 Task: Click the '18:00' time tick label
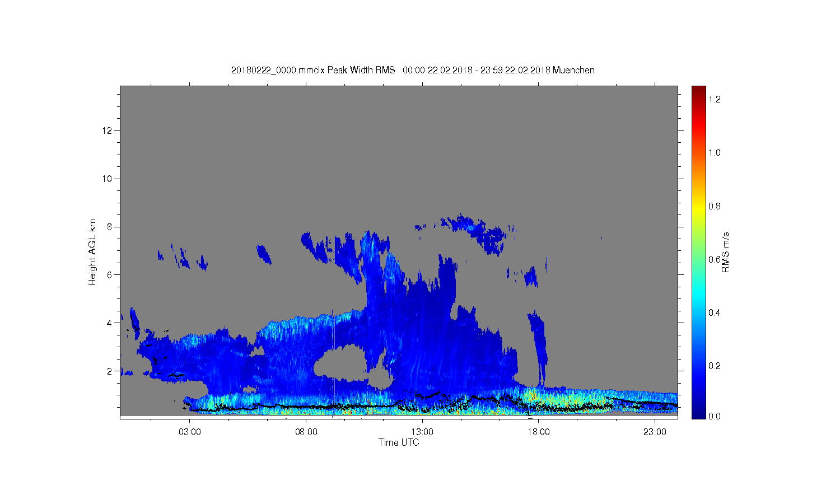538,432
